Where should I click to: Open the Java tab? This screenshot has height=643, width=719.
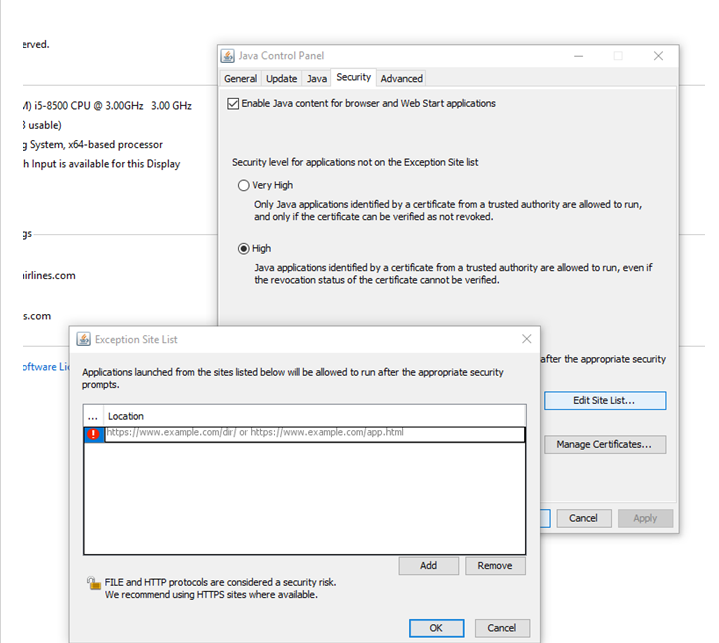[x=317, y=78]
